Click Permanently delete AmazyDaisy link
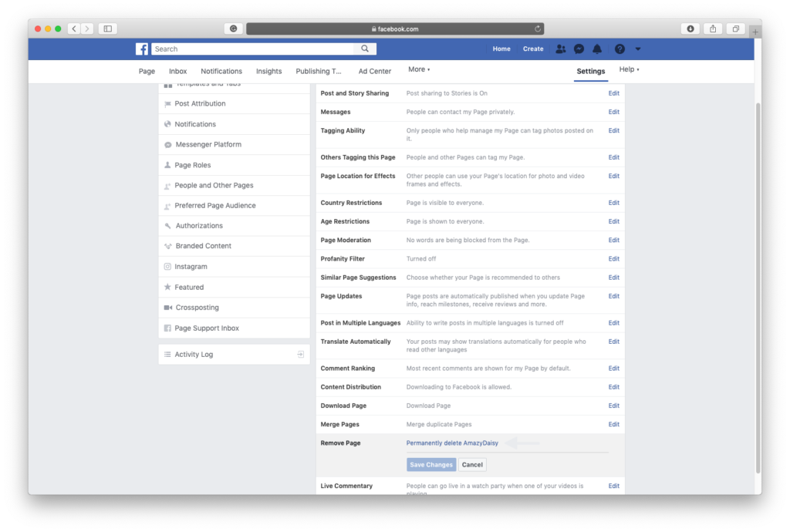790x532 pixels. 451,443
